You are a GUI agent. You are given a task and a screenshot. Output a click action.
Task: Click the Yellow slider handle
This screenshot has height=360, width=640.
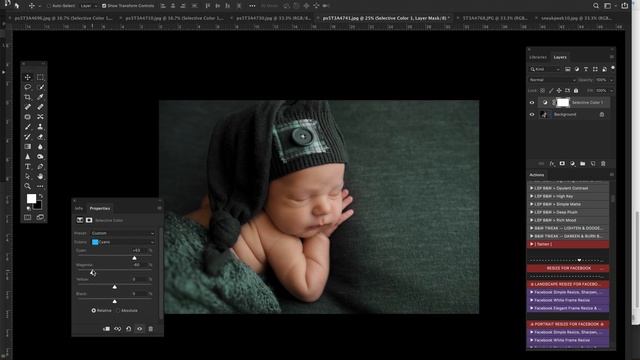pyautogui.click(x=114, y=287)
